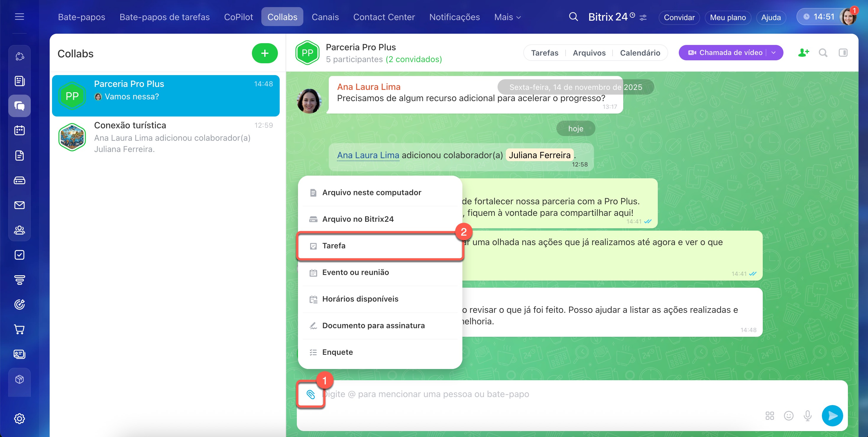Click the message input field
The image size is (868, 437).
[x=506, y=394]
